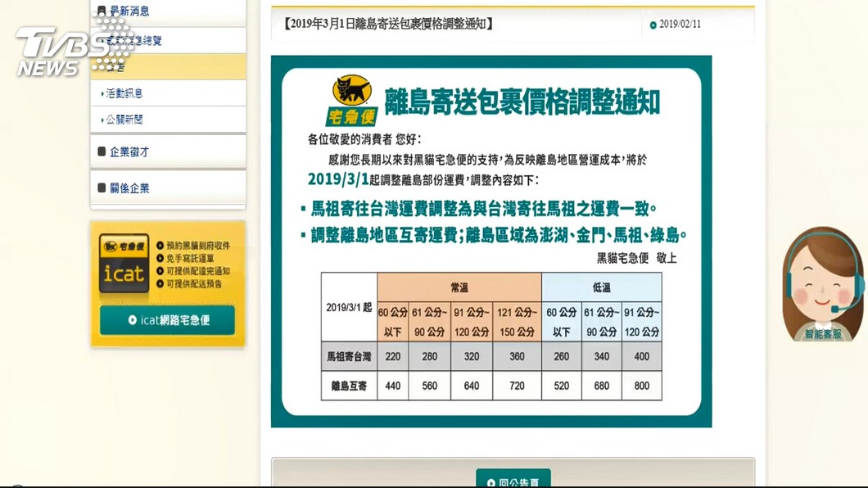The height and width of the screenshot is (488, 868).
Task: Click the icat logo in yellow banner
Action: [124, 264]
